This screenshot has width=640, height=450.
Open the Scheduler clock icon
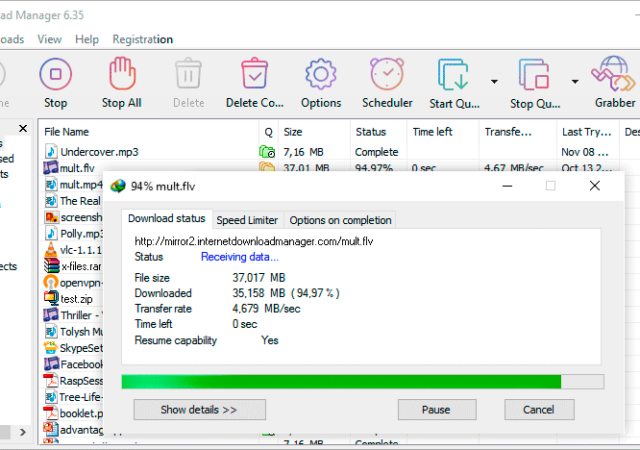[x=387, y=74]
